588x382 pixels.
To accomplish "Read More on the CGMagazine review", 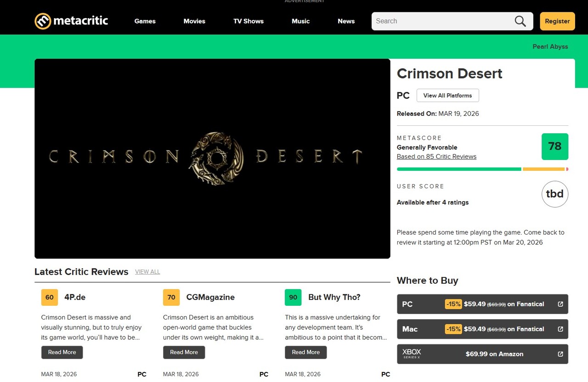I will point(184,352).
